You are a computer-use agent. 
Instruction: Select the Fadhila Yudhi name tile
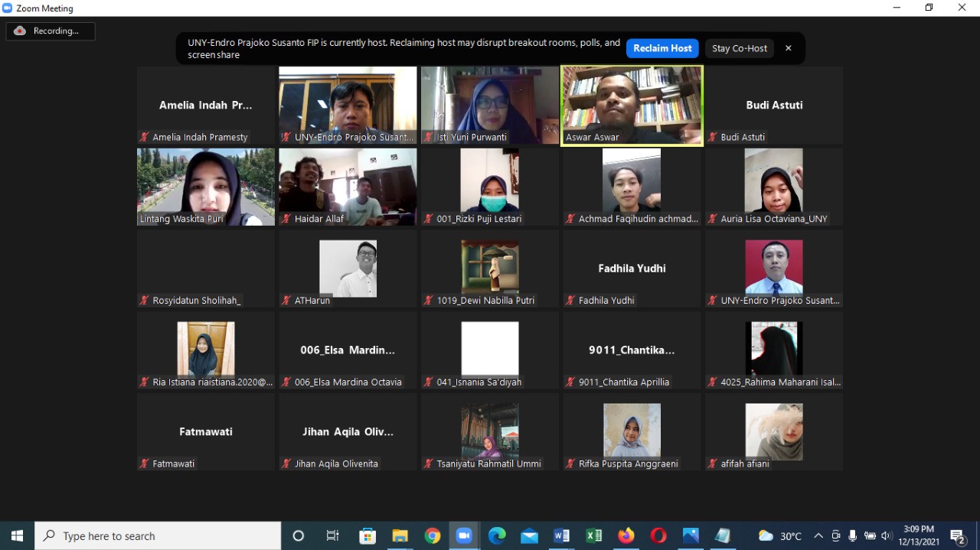632,268
